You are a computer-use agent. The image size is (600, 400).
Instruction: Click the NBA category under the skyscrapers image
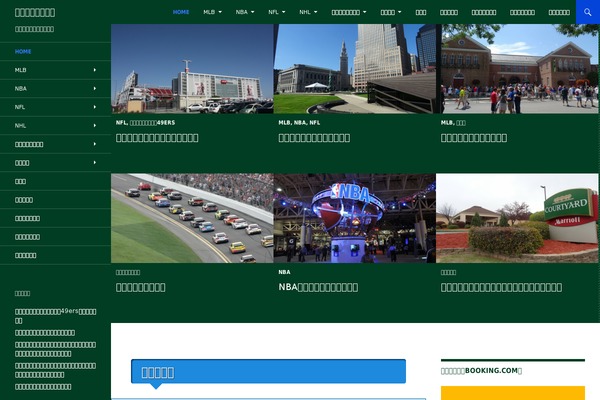click(x=300, y=122)
